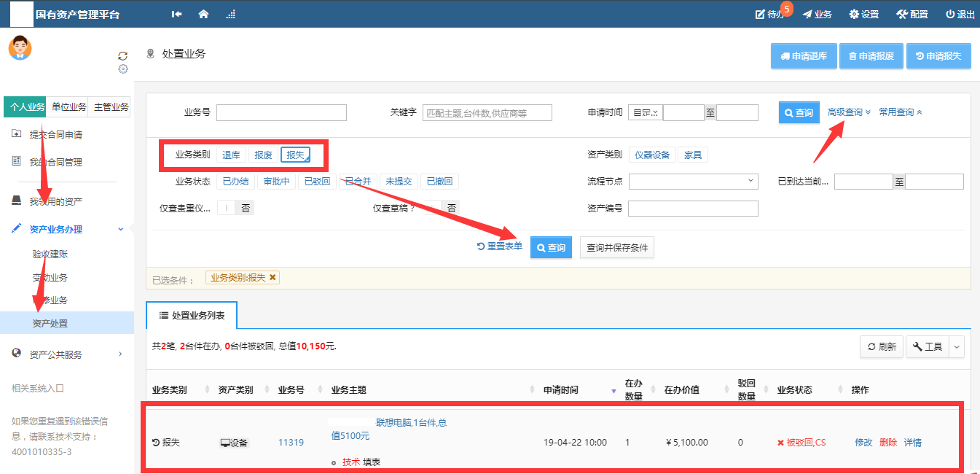Click the home icon in top bar
980x474 pixels.
(203, 14)
